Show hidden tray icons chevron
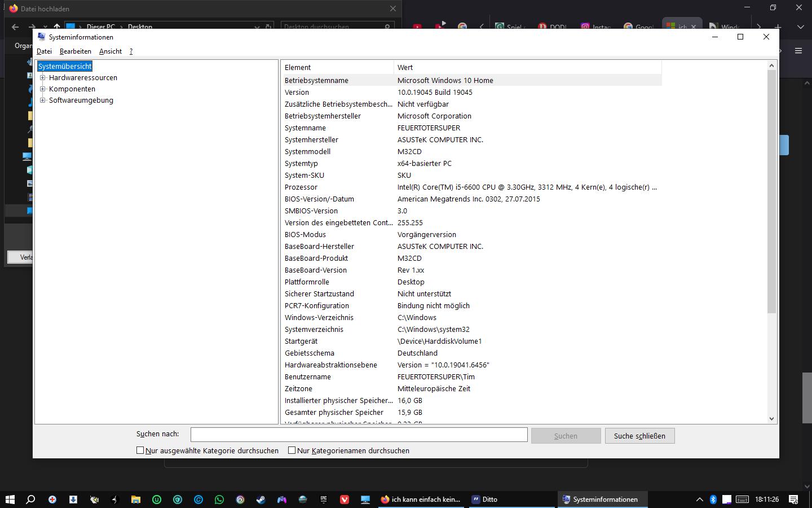 699,500
